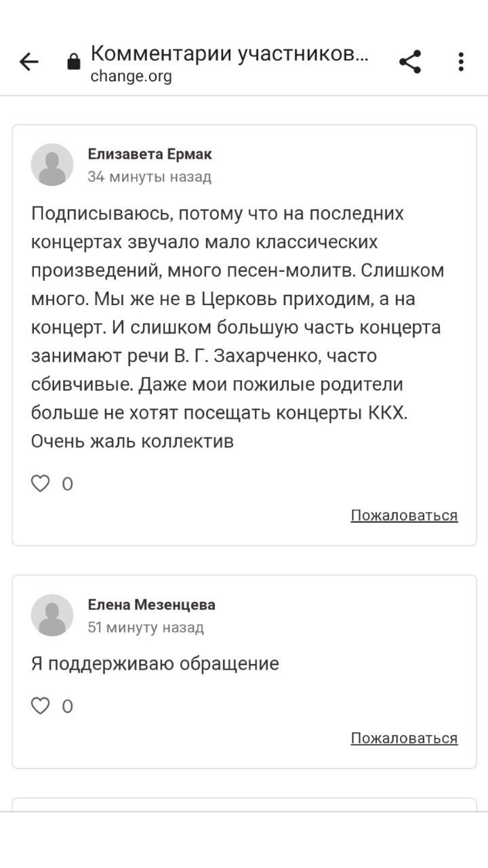Click the '34 минуты назад' timestamp

(149, 177)
